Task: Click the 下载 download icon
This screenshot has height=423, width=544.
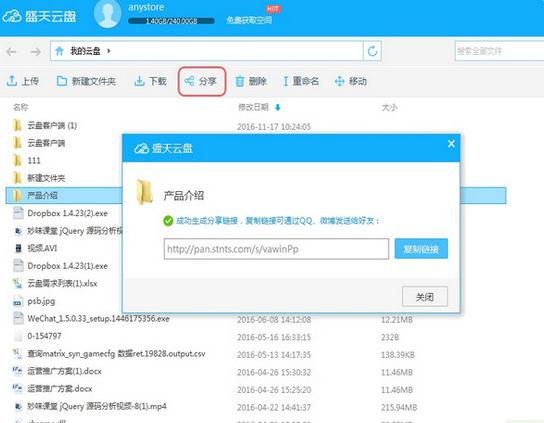Action: pyautogui.click(x=139, y=81)
